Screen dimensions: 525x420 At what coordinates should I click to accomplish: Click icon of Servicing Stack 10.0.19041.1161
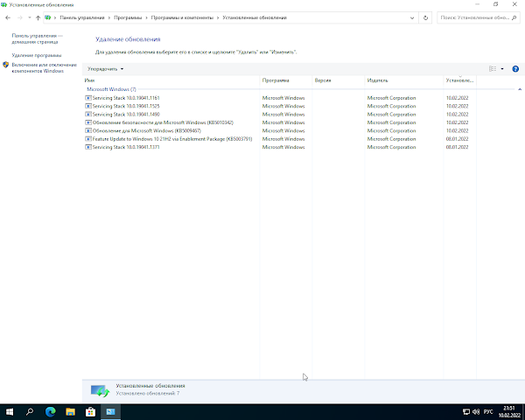[88, 98]
